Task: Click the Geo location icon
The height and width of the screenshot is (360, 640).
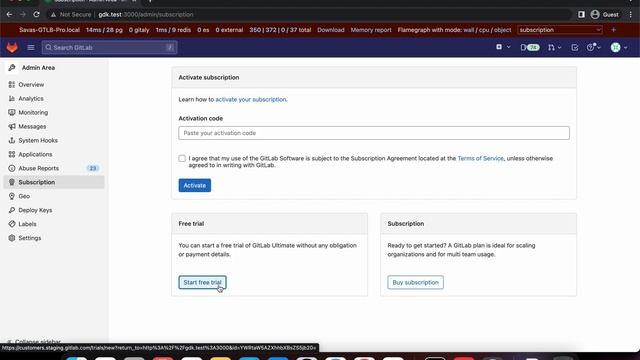Action: tap(12, 196)
